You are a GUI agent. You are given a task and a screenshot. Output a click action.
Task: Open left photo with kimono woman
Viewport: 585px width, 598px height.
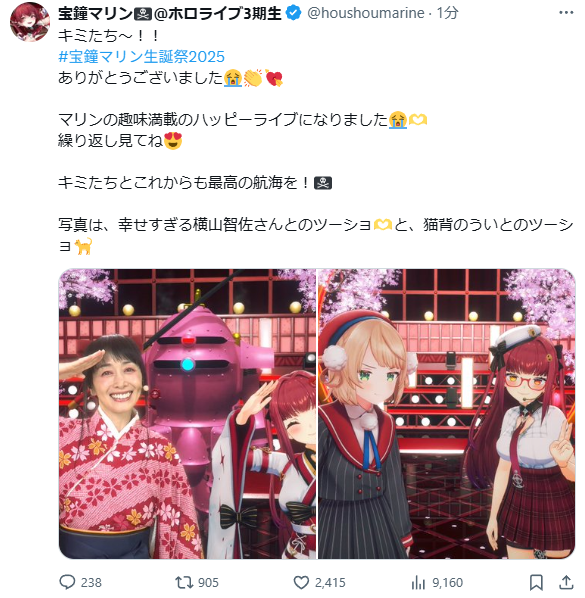[187, 414]
